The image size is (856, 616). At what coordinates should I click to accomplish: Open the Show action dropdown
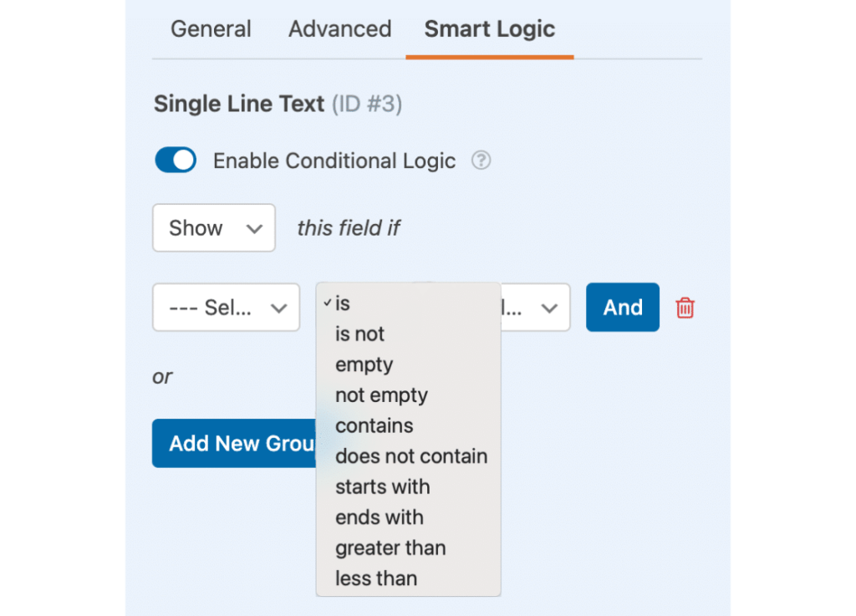(213, 227)
